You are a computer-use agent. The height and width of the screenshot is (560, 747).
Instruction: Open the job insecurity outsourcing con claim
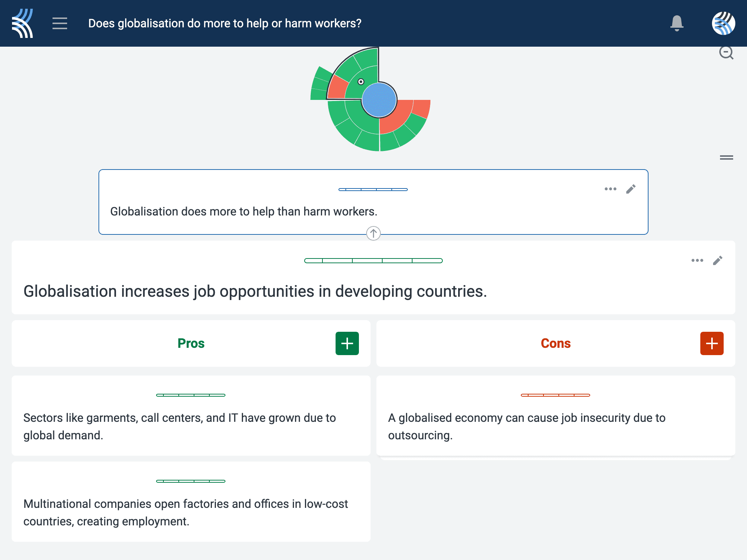[x=556, y=416]
